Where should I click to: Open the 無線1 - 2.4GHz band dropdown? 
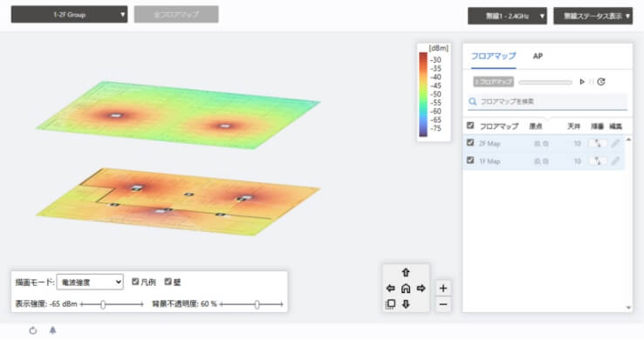(x=507, y=16)
